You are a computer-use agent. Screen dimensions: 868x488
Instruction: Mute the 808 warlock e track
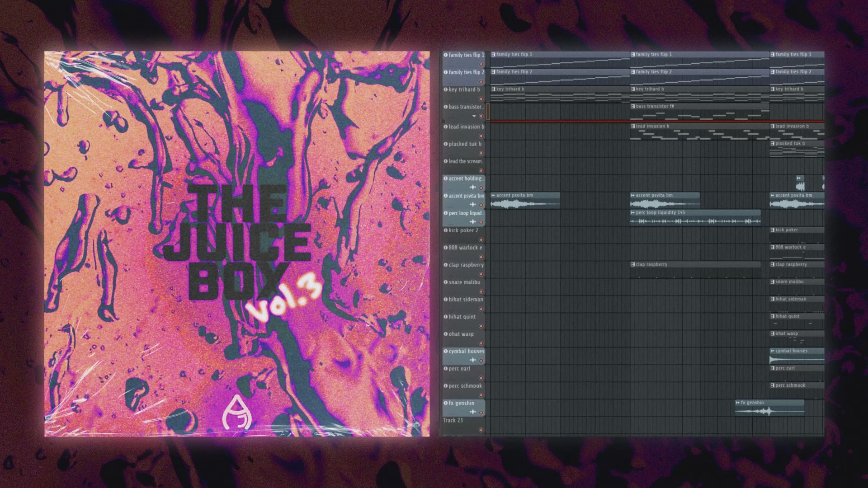click(481, 257)
